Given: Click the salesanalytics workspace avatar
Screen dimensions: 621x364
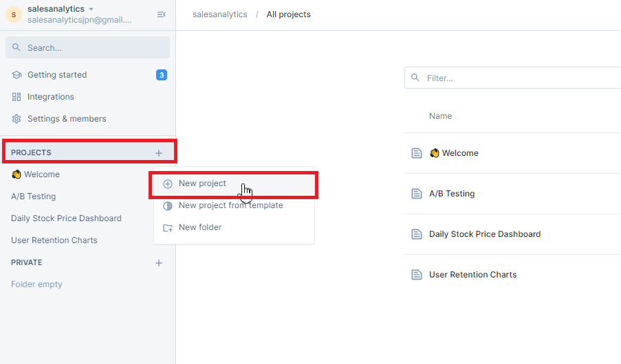Looking at the screenshot, I should 14,14.
